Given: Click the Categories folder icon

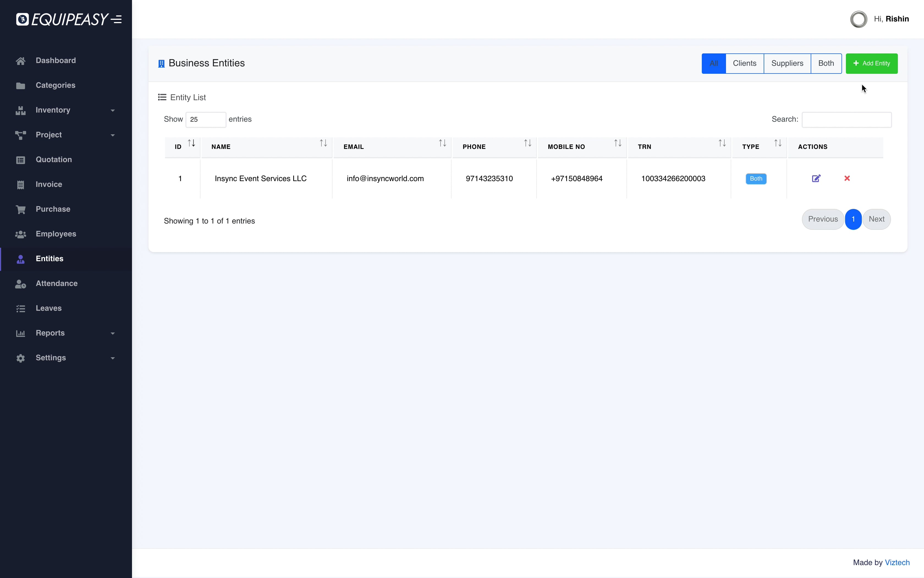Looking at the screenshot, I should point(21,86).
